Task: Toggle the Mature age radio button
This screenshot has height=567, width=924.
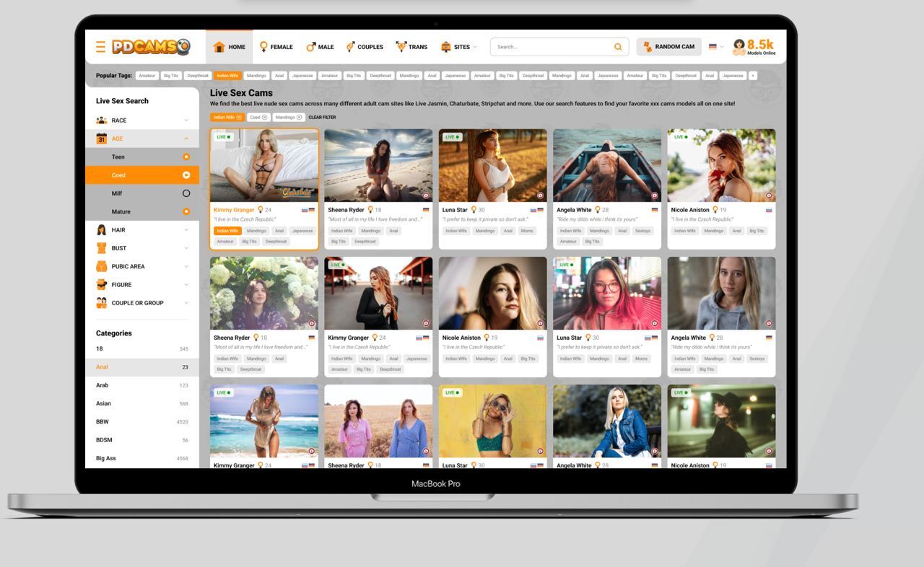Action: point(186,211)
